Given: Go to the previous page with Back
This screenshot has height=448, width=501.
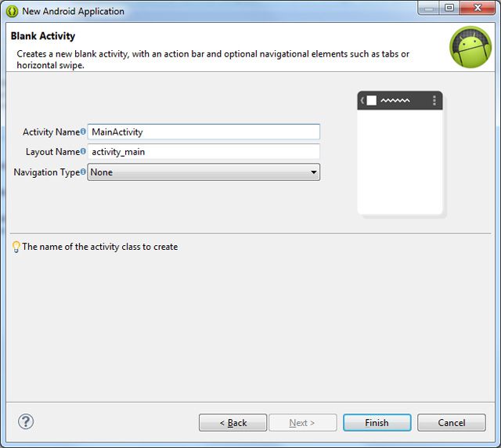Looking at the screenshot, I should pyautogui.click(x=232, y=423).
